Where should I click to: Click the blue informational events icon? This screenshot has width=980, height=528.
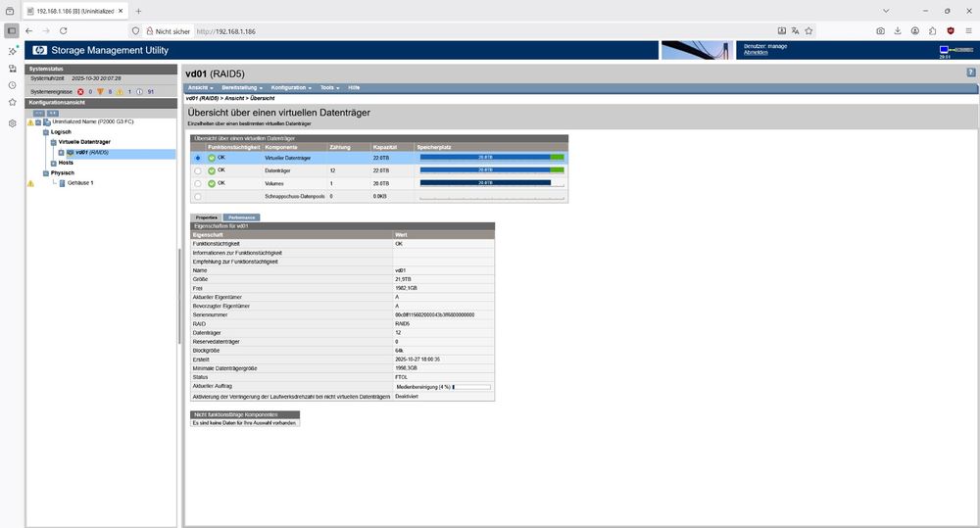[x=139, y=92]
